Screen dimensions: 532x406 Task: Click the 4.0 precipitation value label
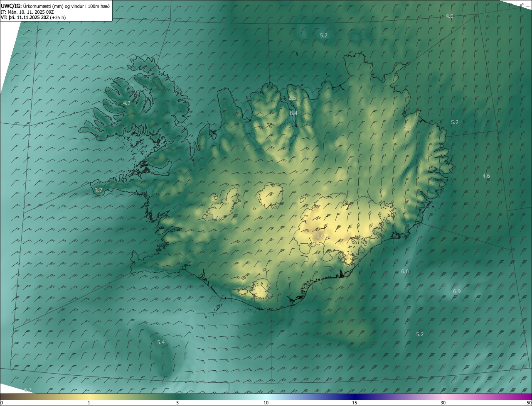[x=449, y=16]
